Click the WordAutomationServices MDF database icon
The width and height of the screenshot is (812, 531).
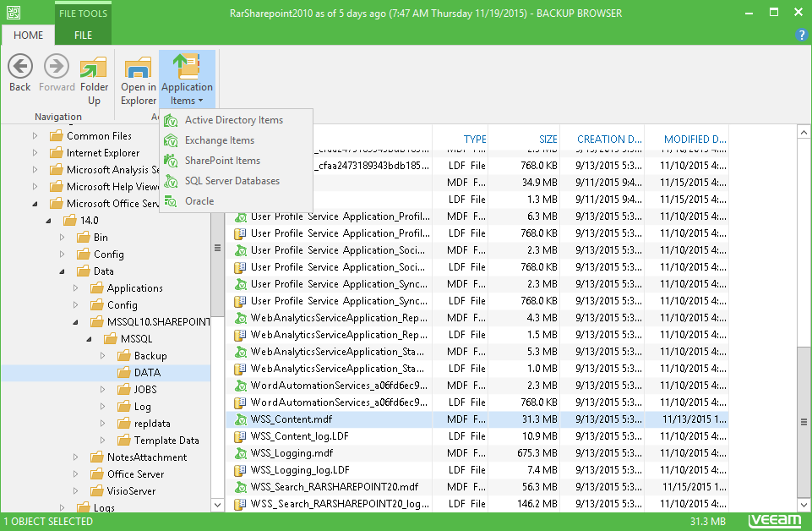tap(240, 386)
